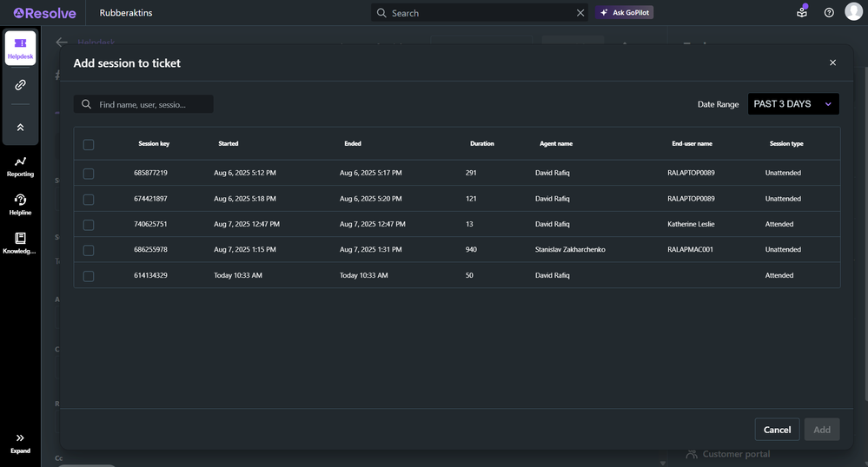Open the help question mark icon
The height and width of the screenshot is (467, 868).
point(829,13)
